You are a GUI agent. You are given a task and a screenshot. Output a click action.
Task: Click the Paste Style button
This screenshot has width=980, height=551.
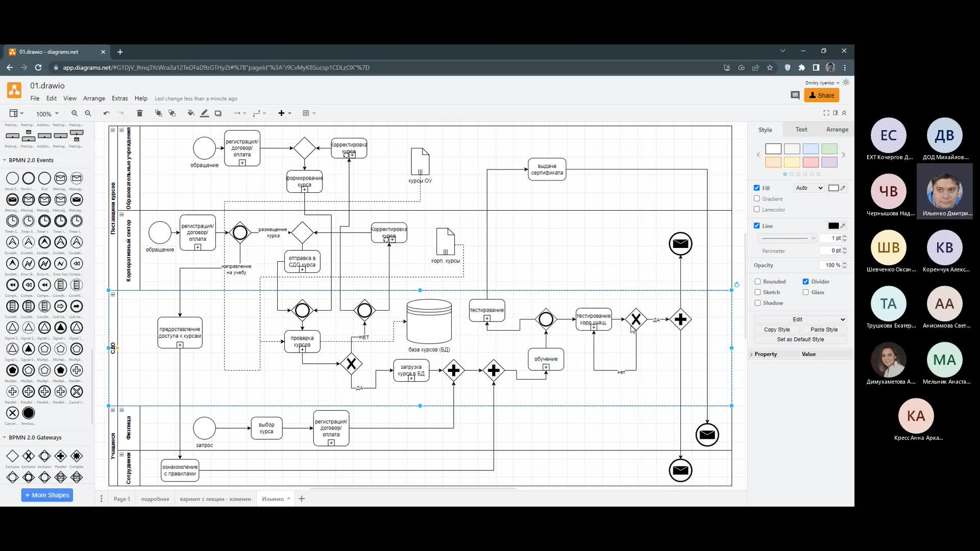click(x=824, y=330)
